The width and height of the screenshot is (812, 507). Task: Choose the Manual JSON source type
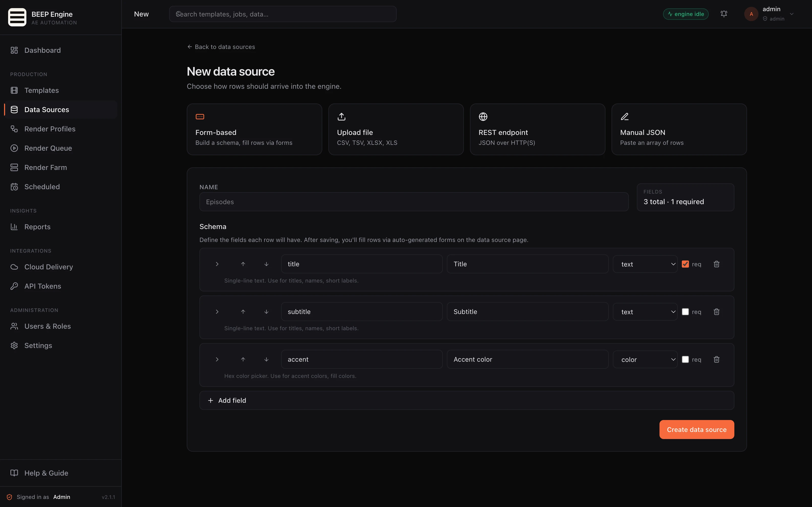(x=679, y=129)
